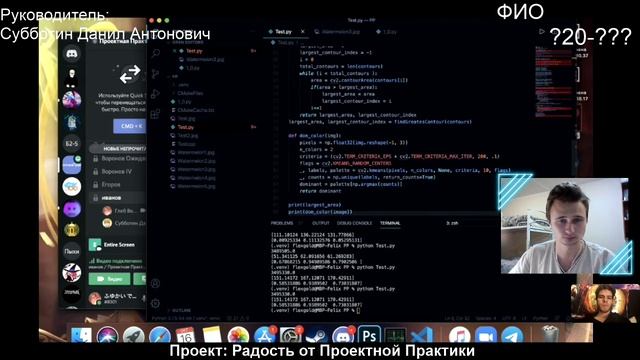
Task: Open the gold coin server icon in Discord
Action: point(72,230)
